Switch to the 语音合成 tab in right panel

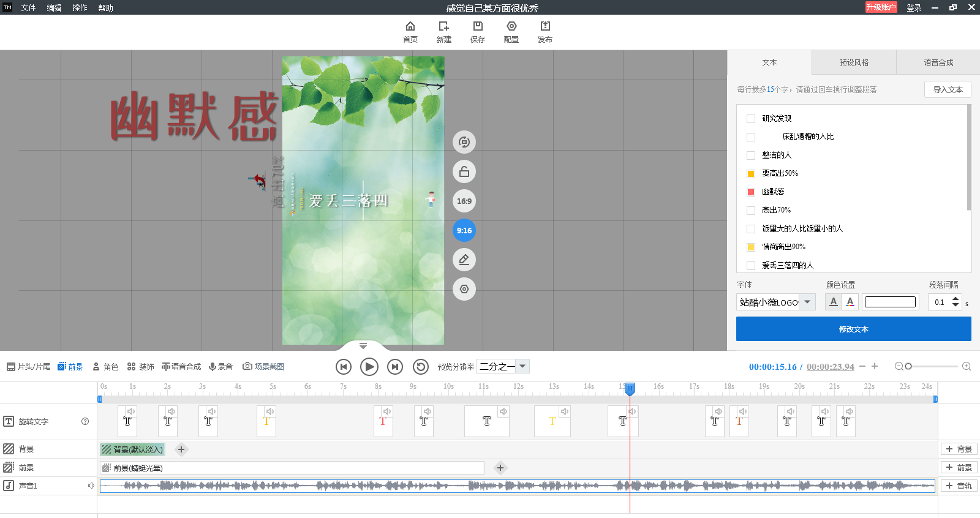pyautogui.click(x=938, y=62)
